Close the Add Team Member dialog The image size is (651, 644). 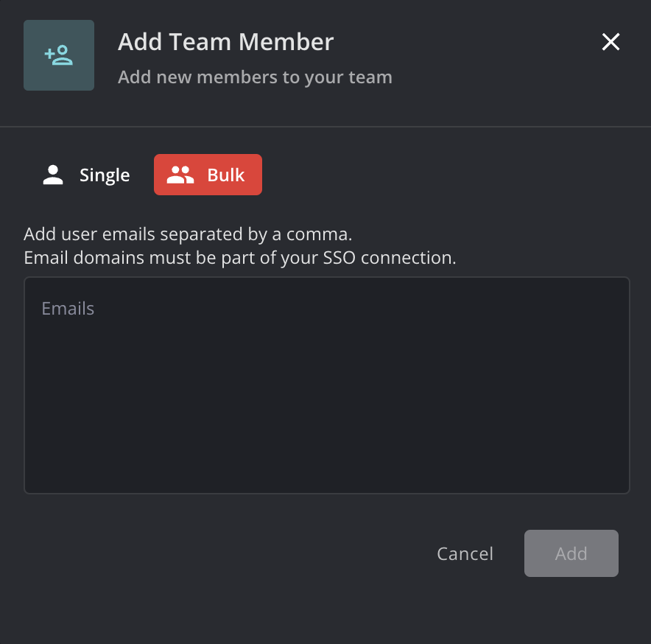(610, 42)
